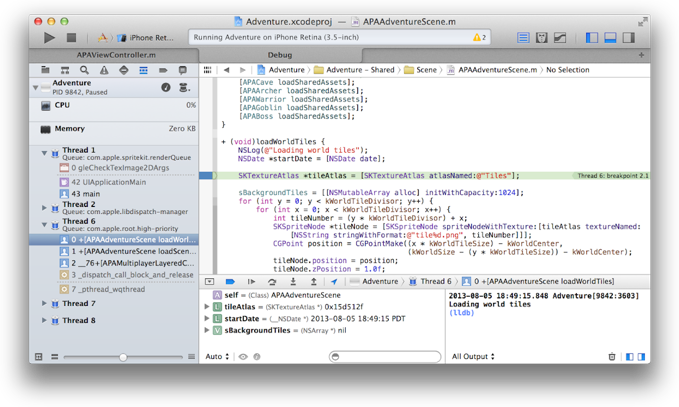The width and height of the screenshot is (679, 407).
Task: Click the Stop button in toolbar
Action: coord(71,38)
